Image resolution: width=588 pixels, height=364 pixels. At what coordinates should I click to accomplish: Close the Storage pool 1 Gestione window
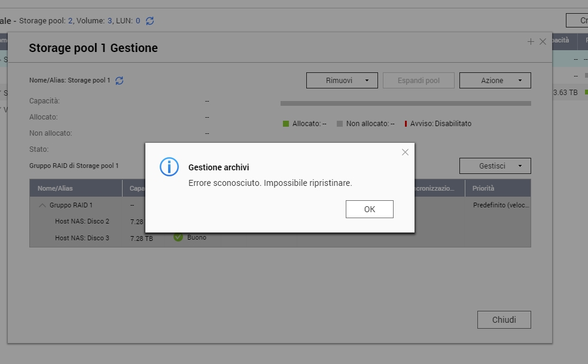click(543, 42)
